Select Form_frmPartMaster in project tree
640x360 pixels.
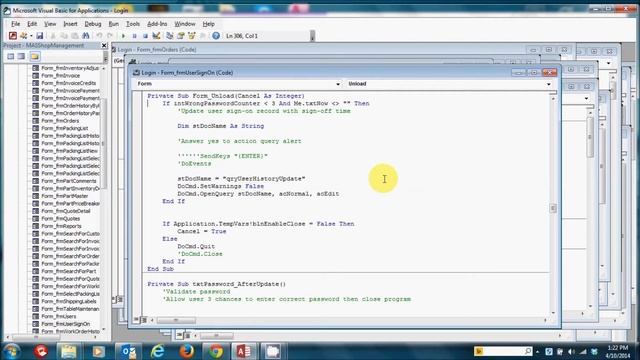[x=64, y=196]
